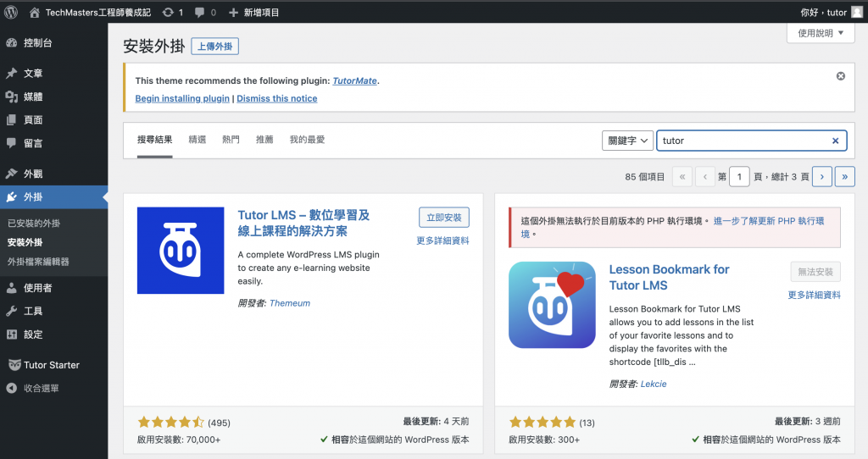This screenshot has width=868, height=459.
Task: Click the 啟用安裝數: 70,000+ text
Action: 179,440
